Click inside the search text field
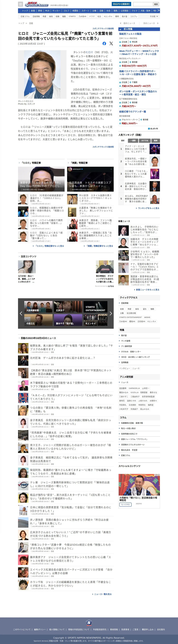This screenshot has width=178, height=644. 143,4
